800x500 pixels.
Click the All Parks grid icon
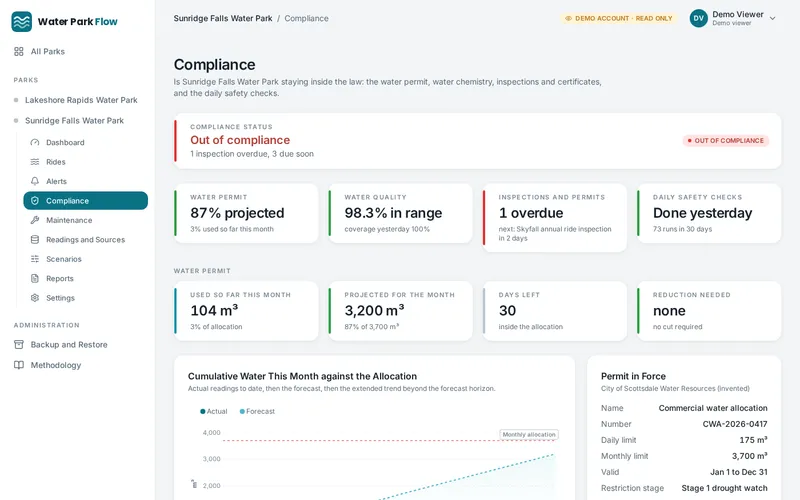[x=19, y=52]
